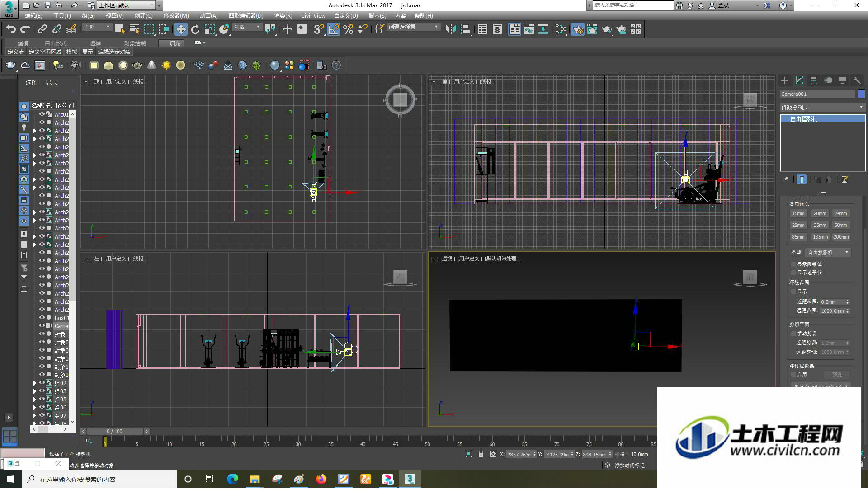Enable 多过程效果 启用 checkbox

793,375
